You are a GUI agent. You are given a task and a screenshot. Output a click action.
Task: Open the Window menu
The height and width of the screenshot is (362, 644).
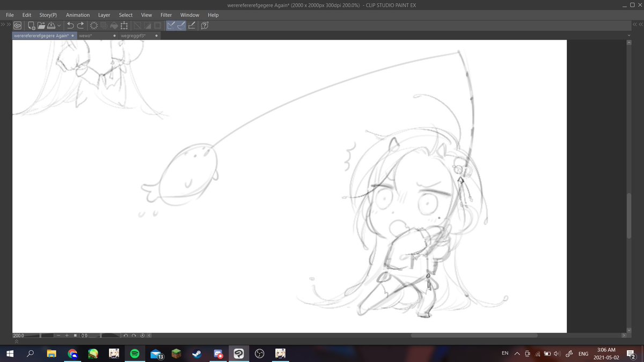pyautogui.click(x=189, y=15)
